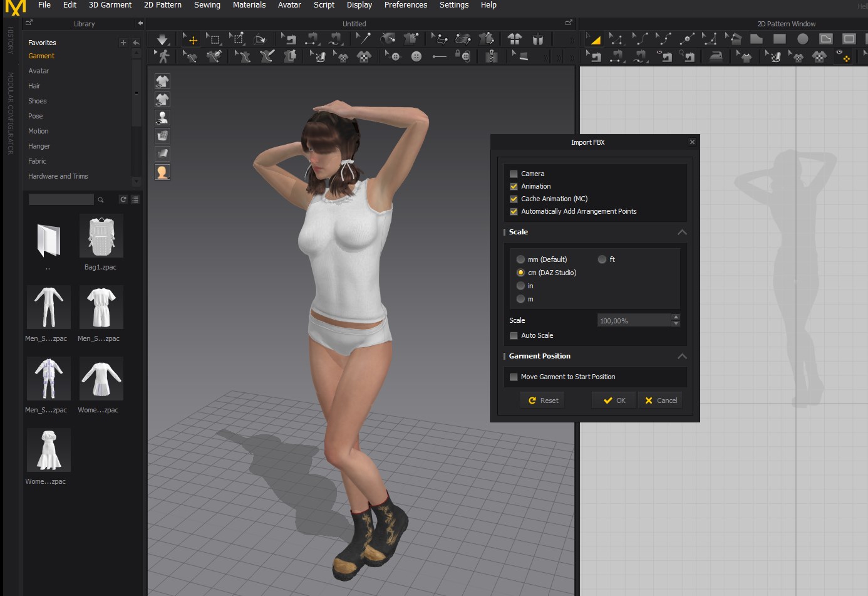Screen dimensions: 868x596
Task: Select the Zipper tool icon
Action: [491, 56]
